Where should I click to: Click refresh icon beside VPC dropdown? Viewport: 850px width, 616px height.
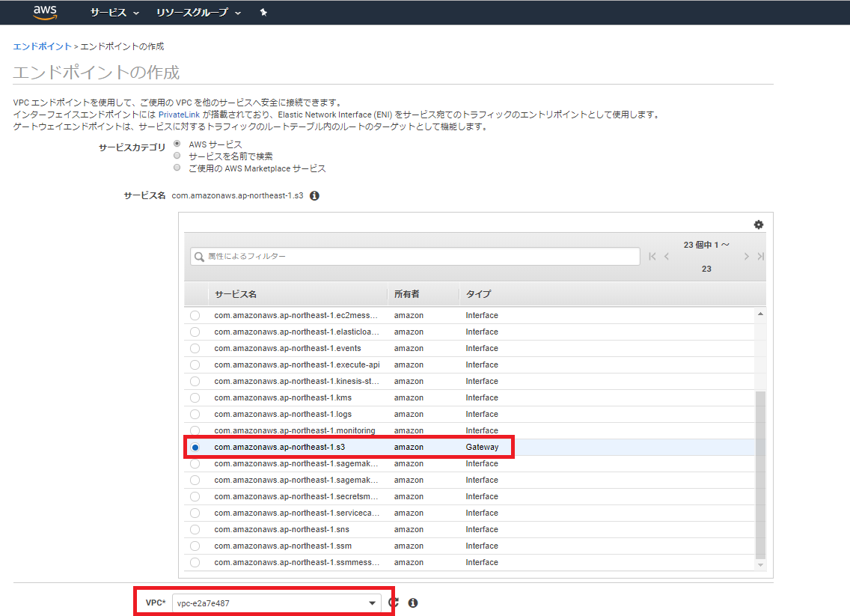394,603
